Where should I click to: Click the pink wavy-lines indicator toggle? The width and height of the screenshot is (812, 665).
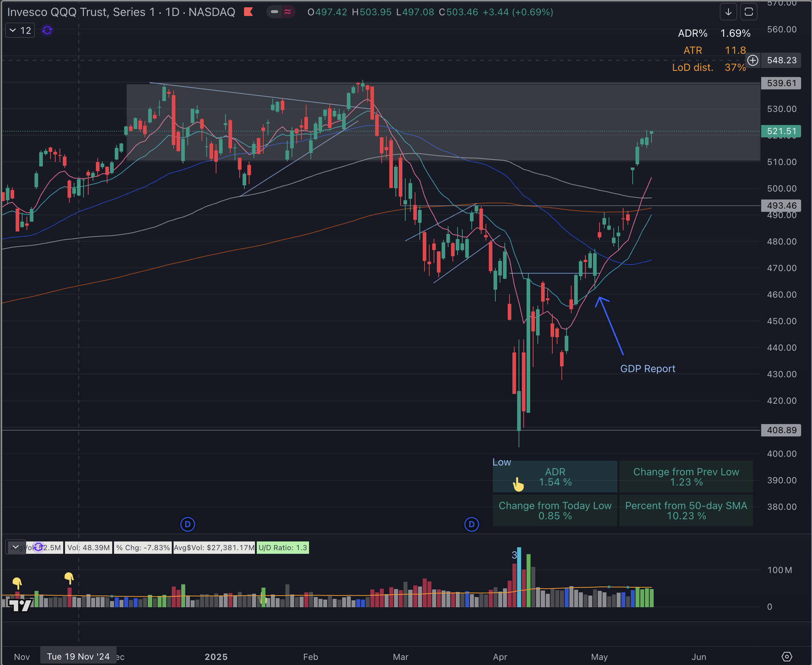288,12
